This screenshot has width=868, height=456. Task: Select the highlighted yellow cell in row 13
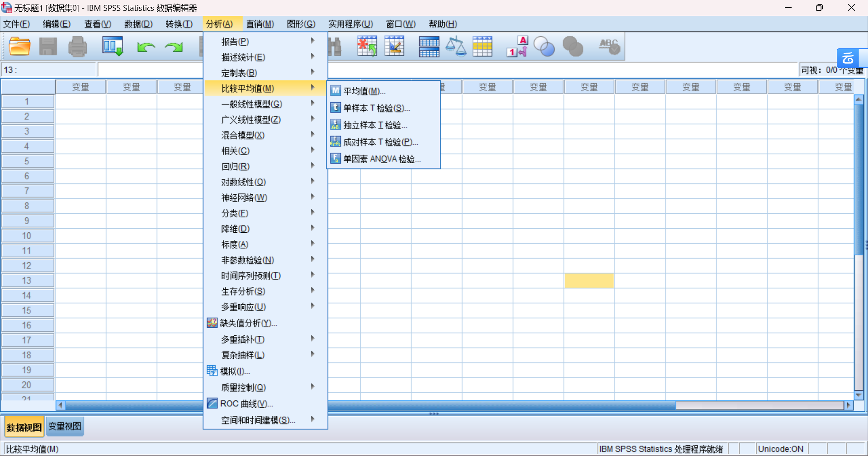click(589, 281)
